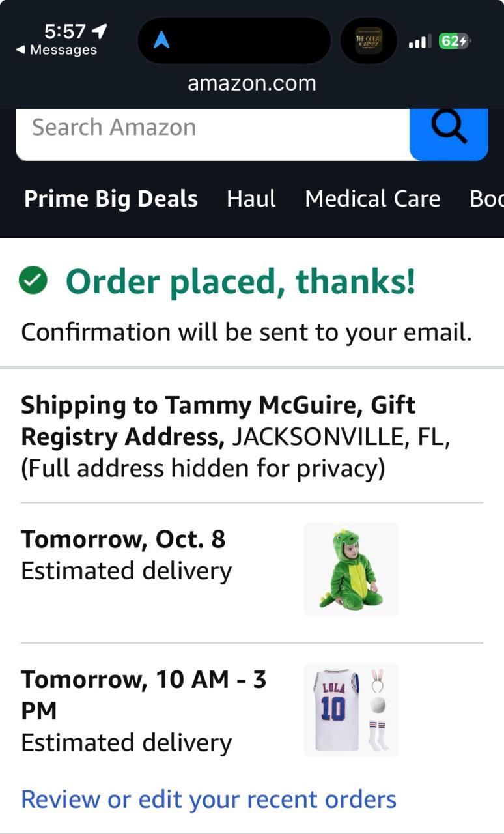504x834 pixels.
Task: Tap the cellular signal bars icon
Action: [419, 42]
